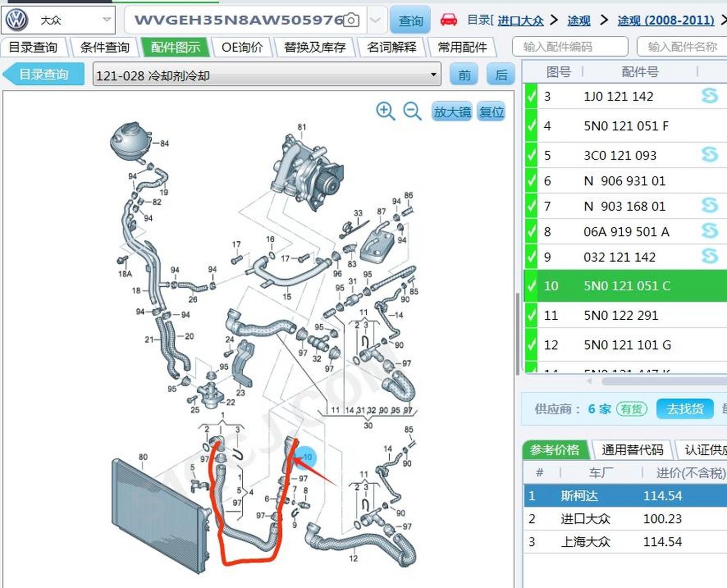Click the parts list vertical scrollbar
This screenshot has height=588, width=727.
[x=518, y=333]
